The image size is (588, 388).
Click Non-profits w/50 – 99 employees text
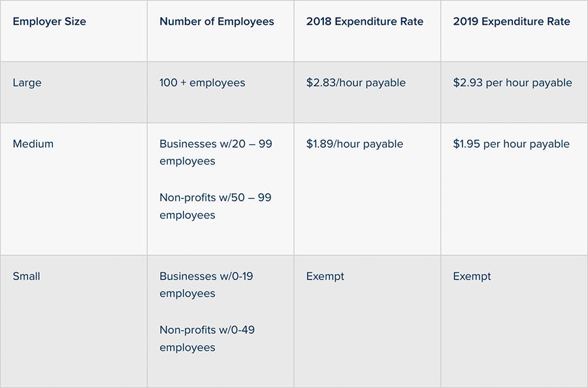tap(215, 206)
